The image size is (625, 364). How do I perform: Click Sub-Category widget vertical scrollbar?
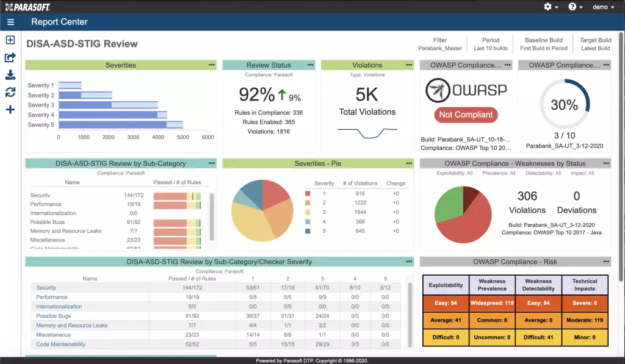point(212,216)
